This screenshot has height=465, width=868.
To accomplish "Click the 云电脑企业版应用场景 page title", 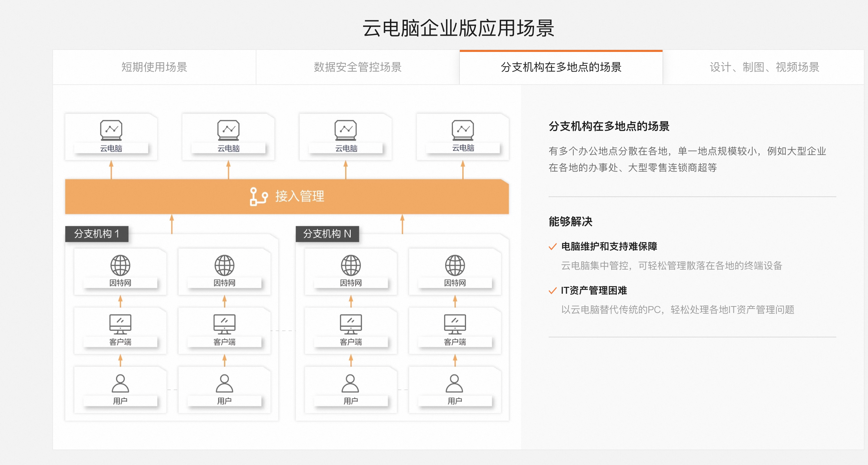I will (458, 28).
